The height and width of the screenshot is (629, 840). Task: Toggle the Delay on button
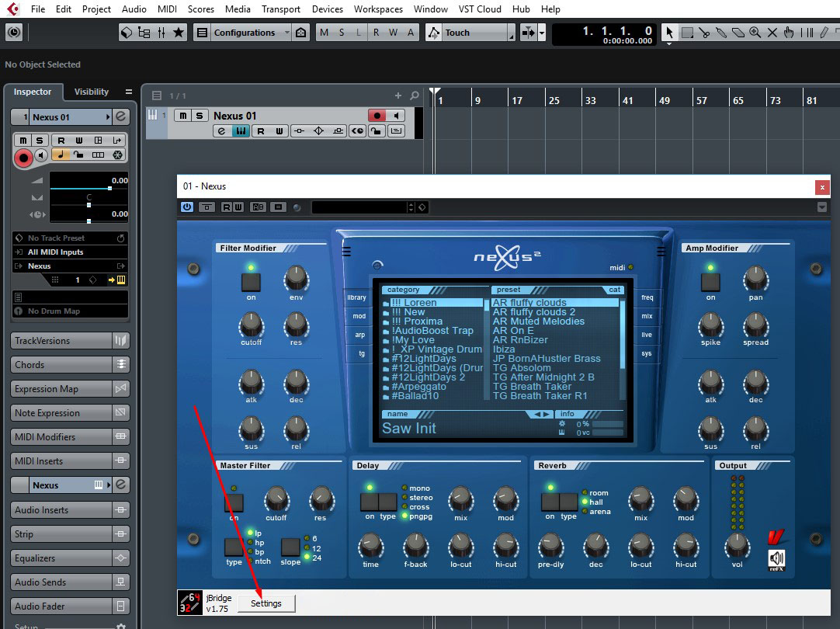coord(369,502)
